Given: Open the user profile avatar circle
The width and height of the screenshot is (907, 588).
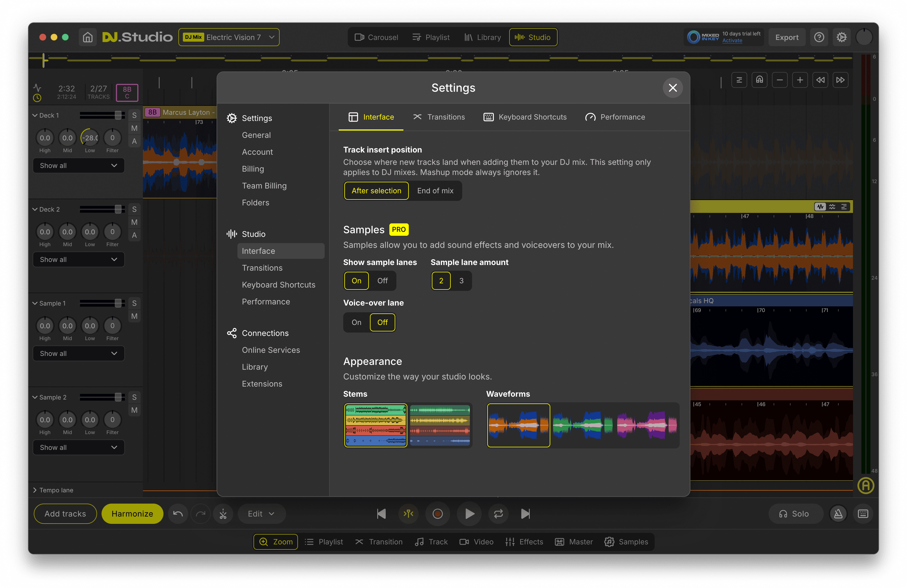Looking at the screenshot, I should tap(864, 37).
